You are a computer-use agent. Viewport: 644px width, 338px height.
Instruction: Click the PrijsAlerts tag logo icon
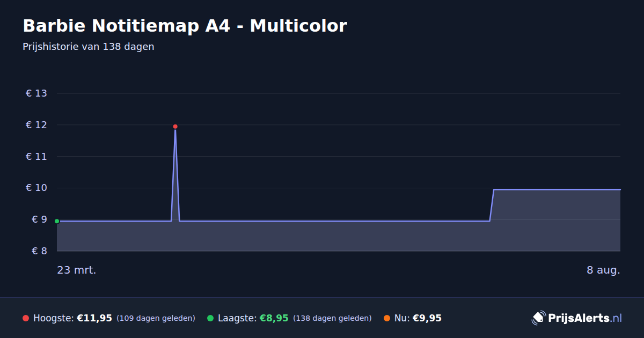(x=538, y=318)
